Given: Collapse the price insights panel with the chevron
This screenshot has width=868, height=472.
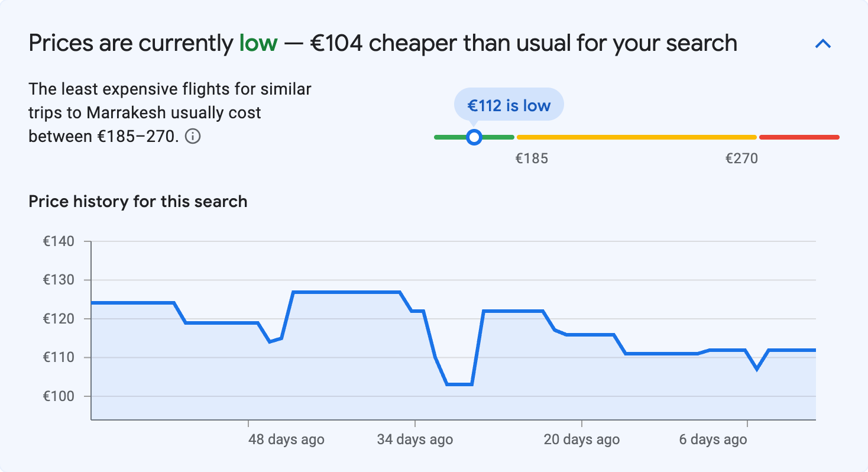Looking at the screenshot, I should [822, 43].
